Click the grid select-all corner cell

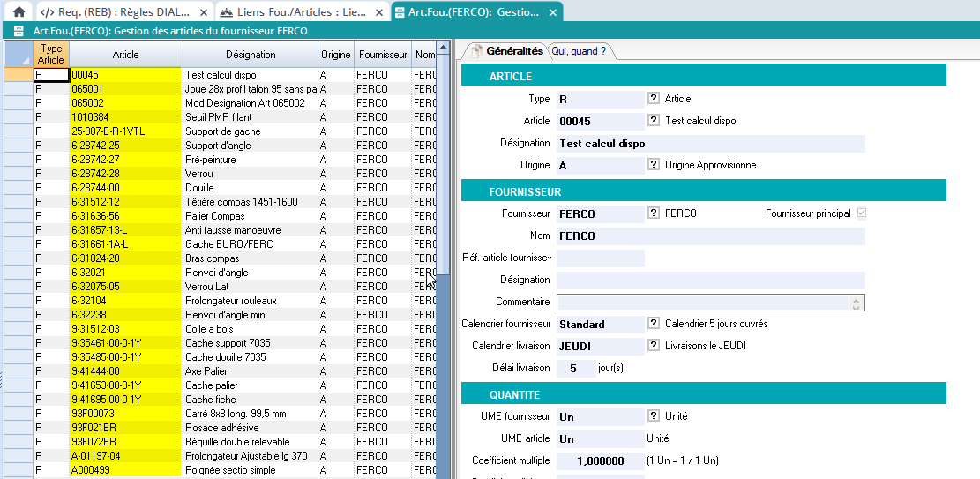(19, 54)
